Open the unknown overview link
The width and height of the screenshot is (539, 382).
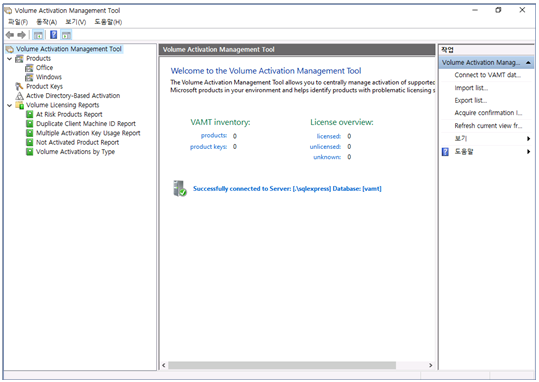(327, 157)
